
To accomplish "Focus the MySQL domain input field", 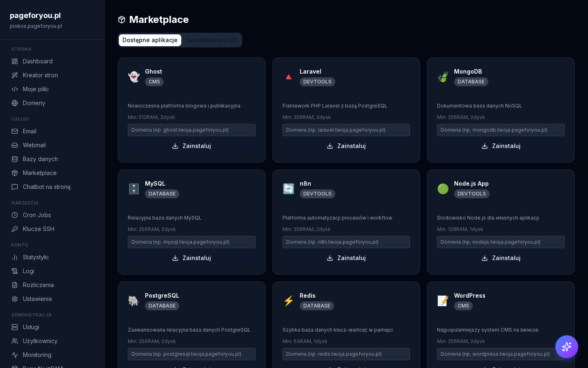I will pos(192,242).
